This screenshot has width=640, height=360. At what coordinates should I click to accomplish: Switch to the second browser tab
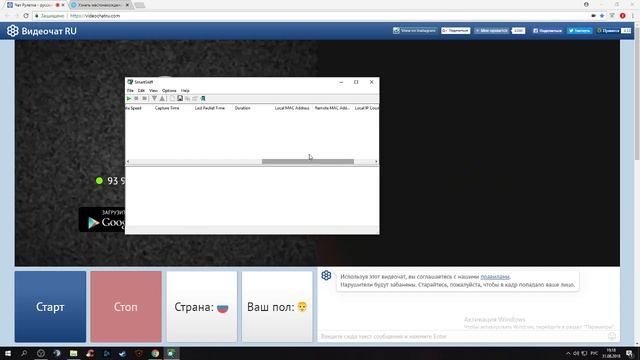point(100,5)
